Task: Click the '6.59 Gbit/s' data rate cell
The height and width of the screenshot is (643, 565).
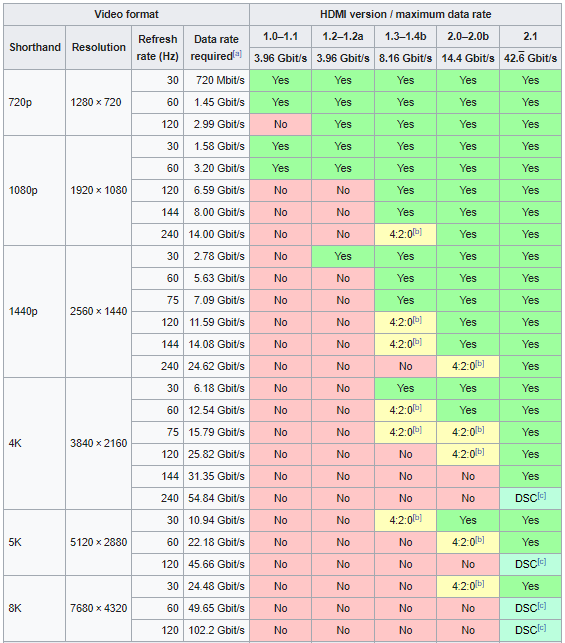Action: [216, 190]
